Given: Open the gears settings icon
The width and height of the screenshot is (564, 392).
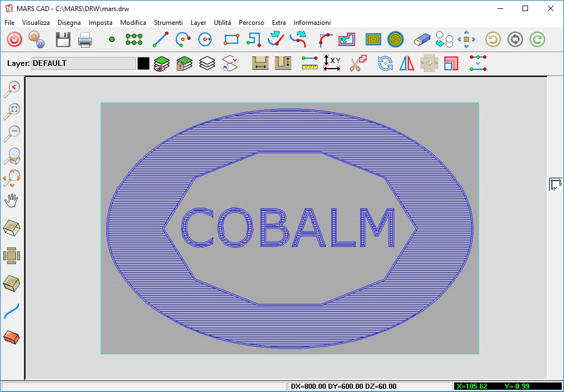Looking at the screenshot, I should 37,39.
